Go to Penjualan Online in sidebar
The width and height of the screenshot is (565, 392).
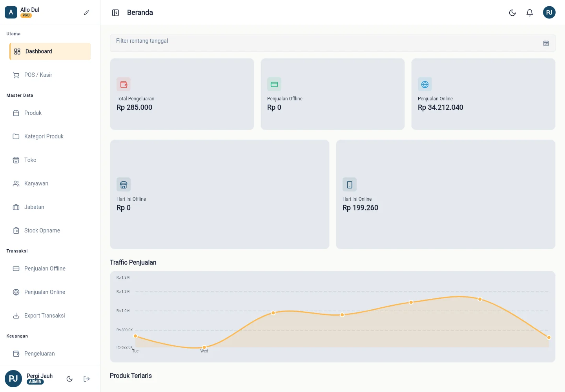click(x=50, y=292)
